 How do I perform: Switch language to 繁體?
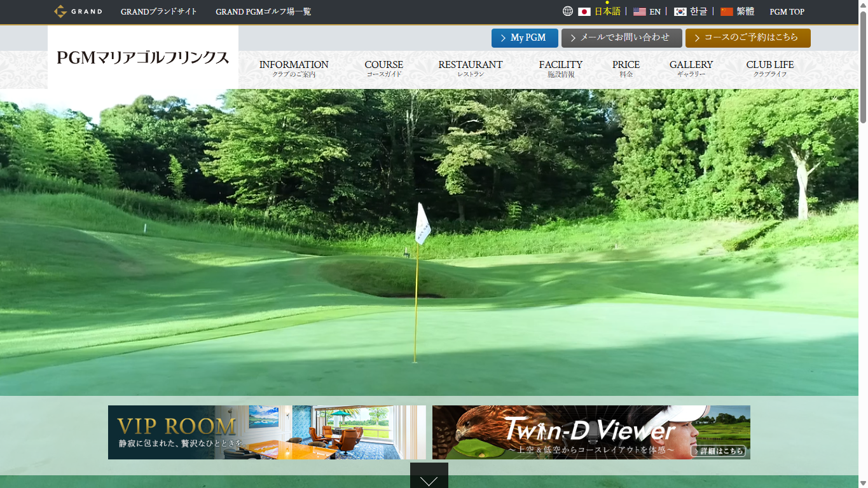tap(745, 11)
